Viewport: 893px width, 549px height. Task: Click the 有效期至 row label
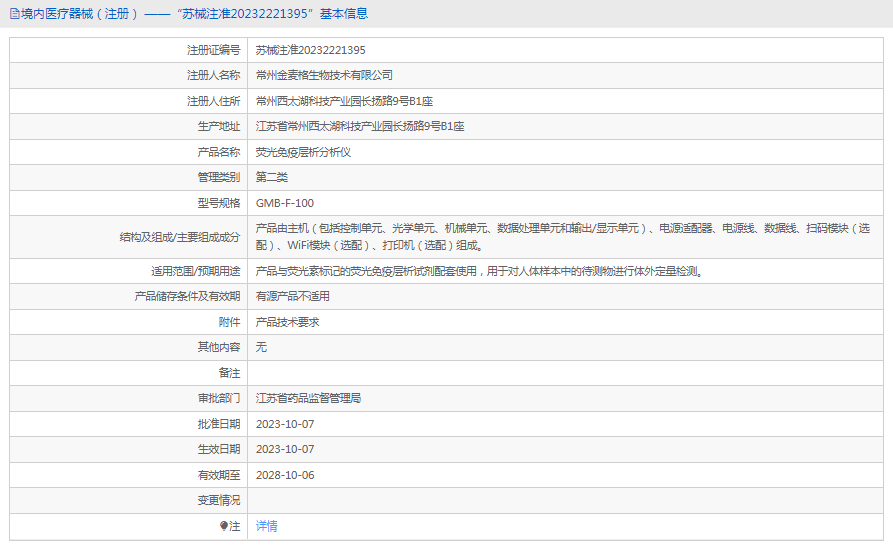[219, 475]
